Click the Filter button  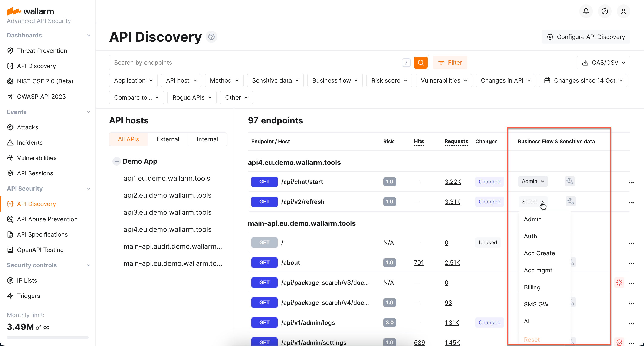[450, 63]
